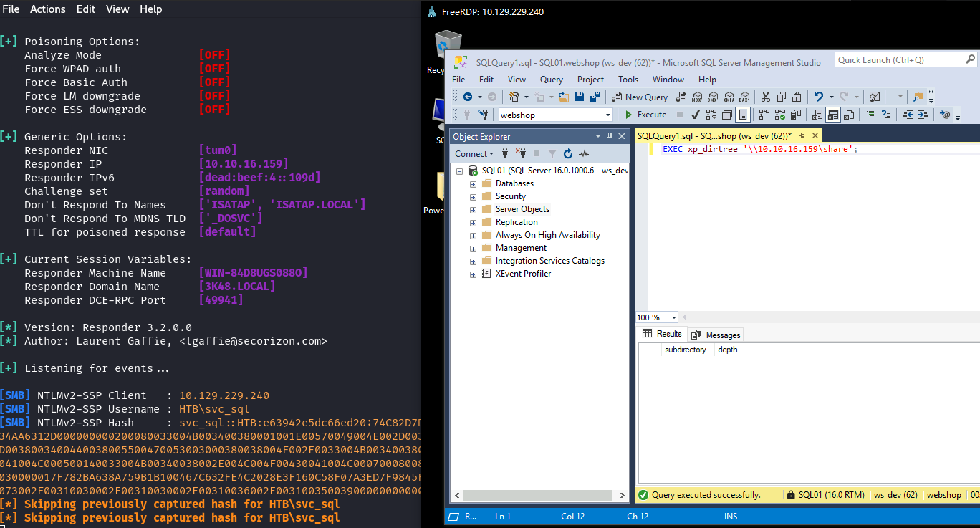Toggle auto-hide pin on Object Explorer
The image size is (980, 528).
pyautogui.click(x=610, y=136)
